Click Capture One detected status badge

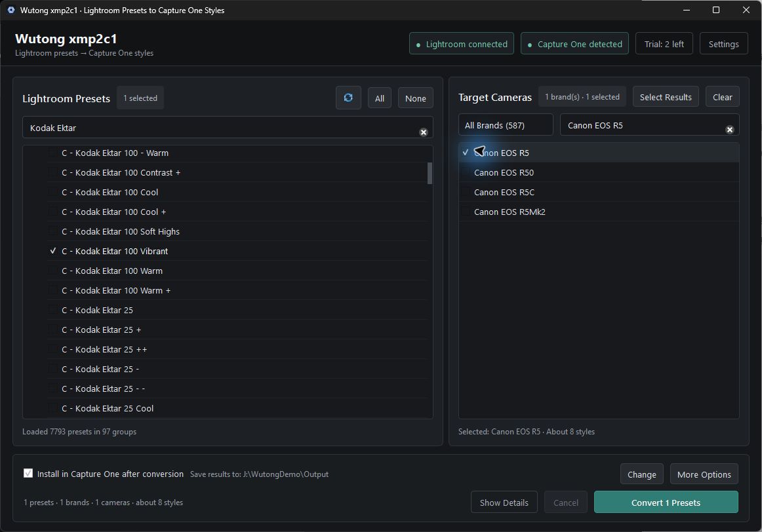[x=574, y=44]
